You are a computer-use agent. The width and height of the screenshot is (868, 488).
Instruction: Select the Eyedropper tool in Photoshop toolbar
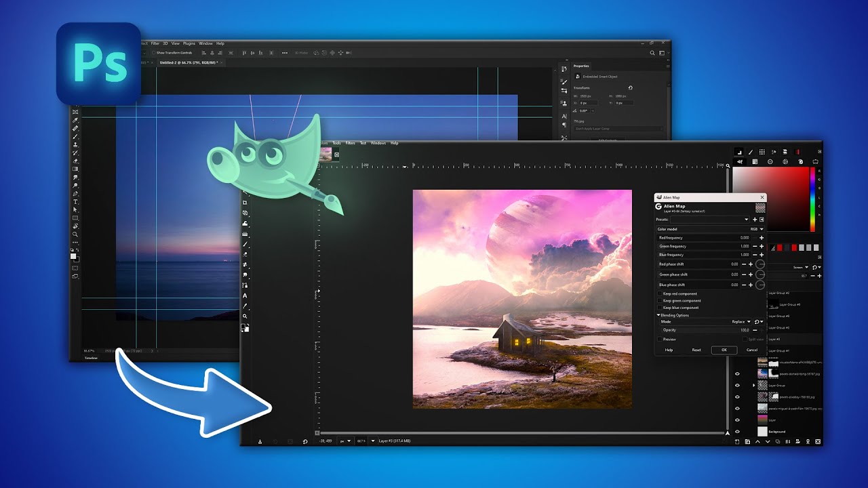[x=77, y=120]
